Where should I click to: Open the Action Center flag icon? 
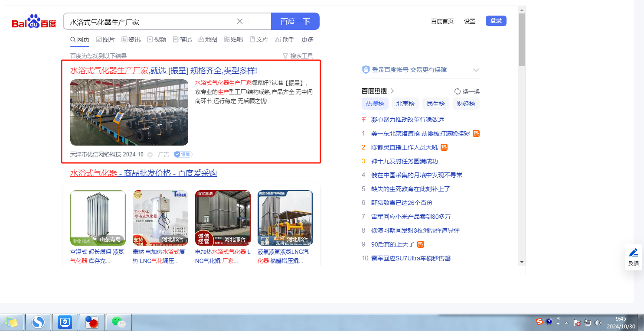pos(577,322)
